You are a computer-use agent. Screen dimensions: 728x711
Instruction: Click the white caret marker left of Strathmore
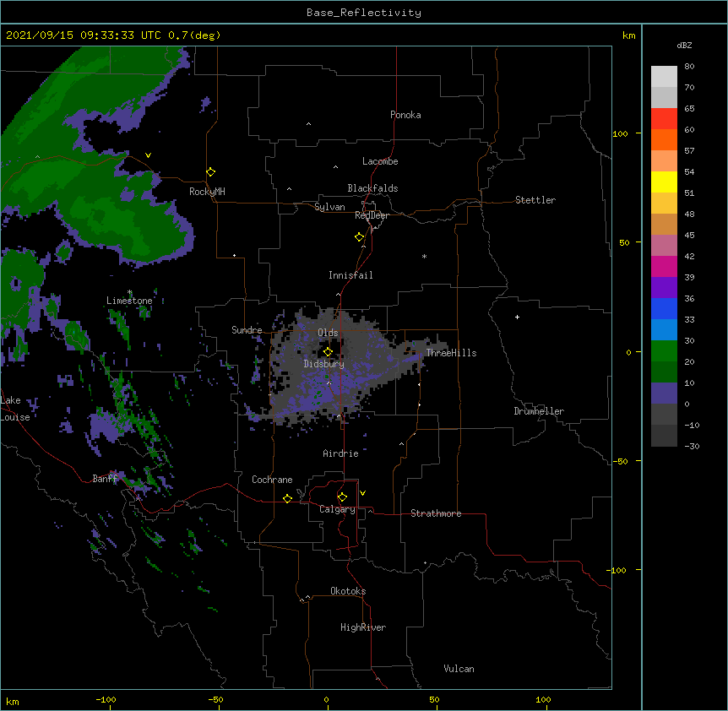(x=370, y=511)
